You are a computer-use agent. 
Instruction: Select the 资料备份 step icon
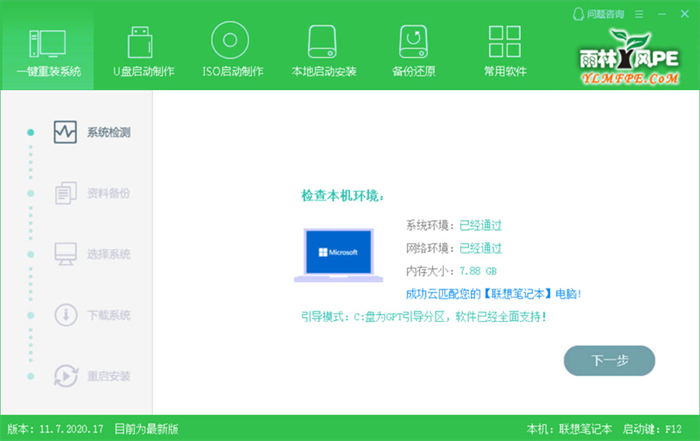pyautogui.click(x=65, y=193)
